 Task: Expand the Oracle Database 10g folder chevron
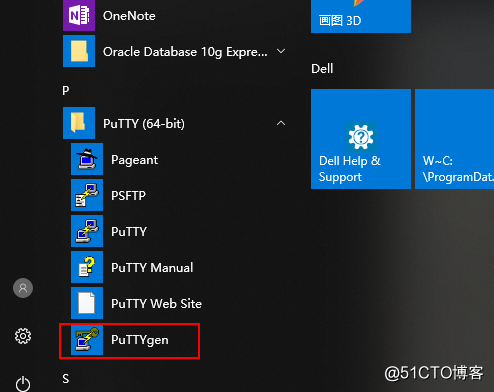point(281,51)
